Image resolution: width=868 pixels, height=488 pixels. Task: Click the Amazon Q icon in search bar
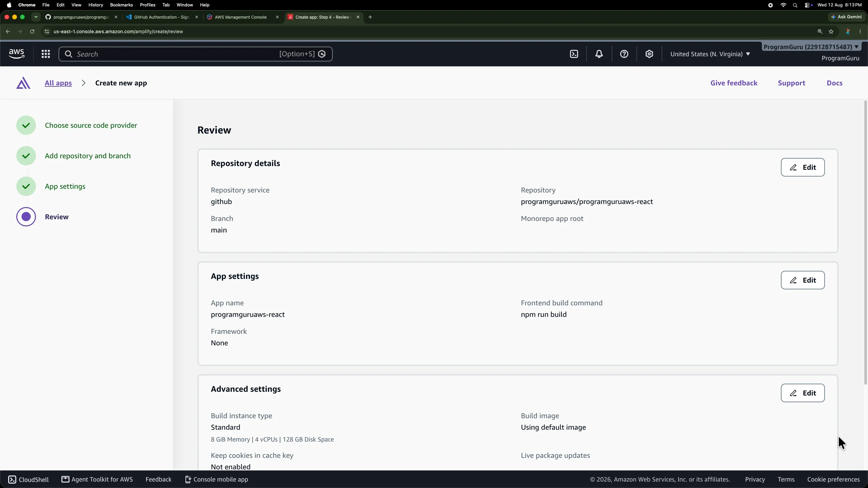322,54
